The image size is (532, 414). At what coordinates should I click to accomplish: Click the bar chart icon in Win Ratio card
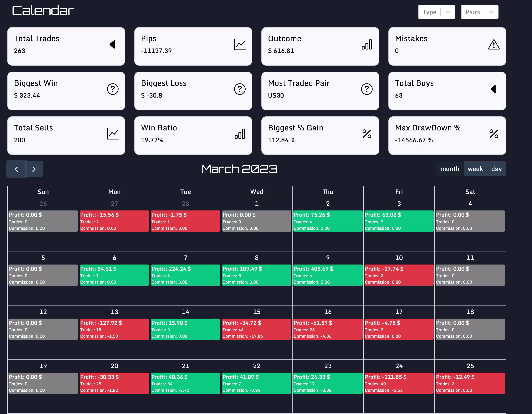click(239, 134)
